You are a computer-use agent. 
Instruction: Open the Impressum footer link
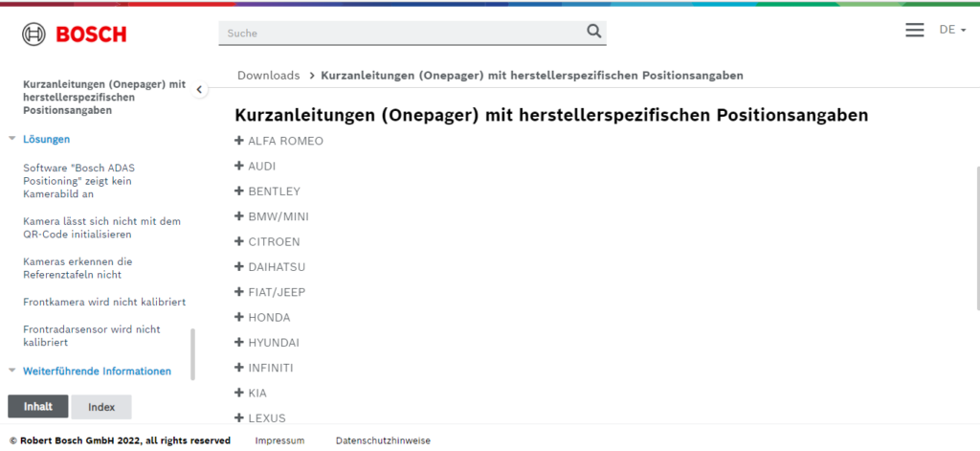click(280, 440)
